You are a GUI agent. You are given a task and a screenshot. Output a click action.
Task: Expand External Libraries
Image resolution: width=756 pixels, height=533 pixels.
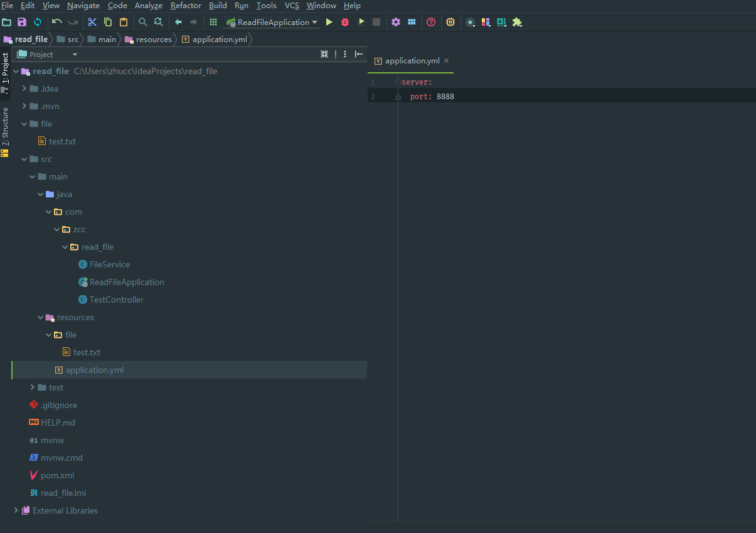click(x=16, y=510)
